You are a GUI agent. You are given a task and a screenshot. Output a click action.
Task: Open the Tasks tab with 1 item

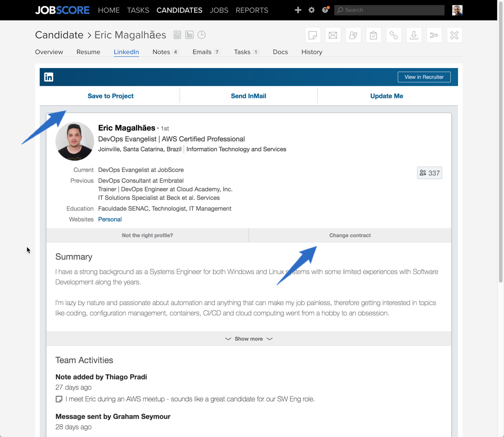click(x=246, y=52)
